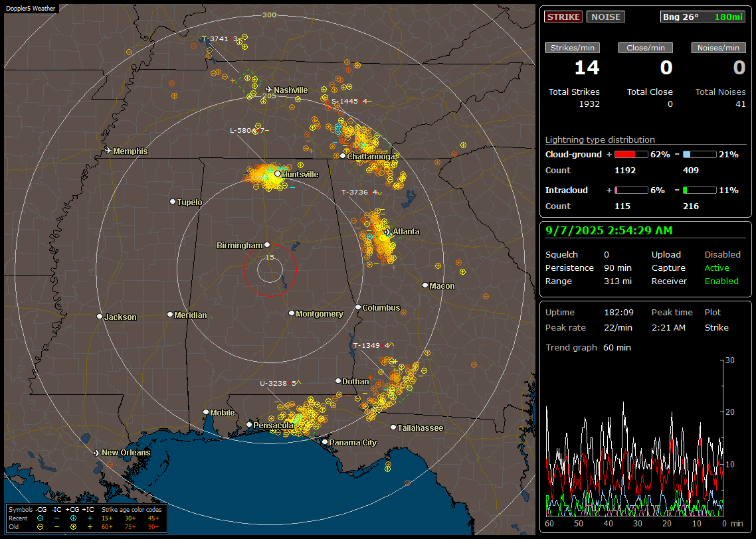Image resolution: width=756 pixels, height=539 pixels.
Task: Click the Montgomery city marker dot
Action: pos(291,313)
